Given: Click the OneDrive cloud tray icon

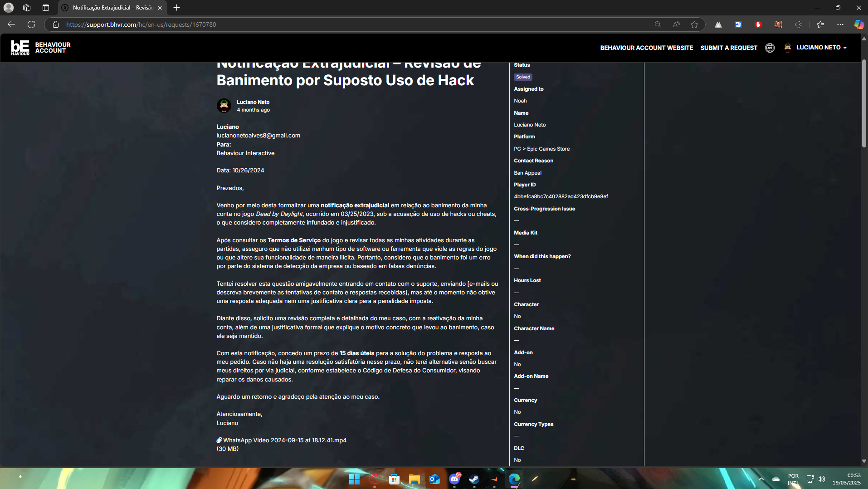Looking at the screenshot, I should click(x=776, y=479).
